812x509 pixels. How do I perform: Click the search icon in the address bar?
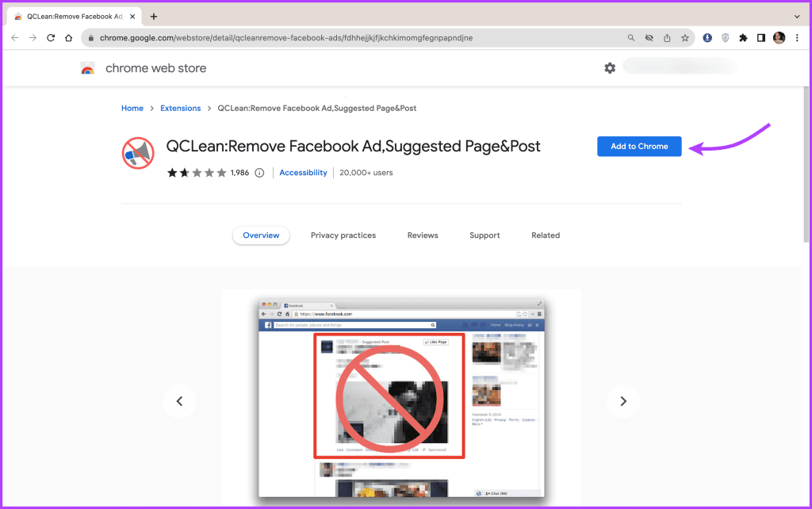point(631,37)
